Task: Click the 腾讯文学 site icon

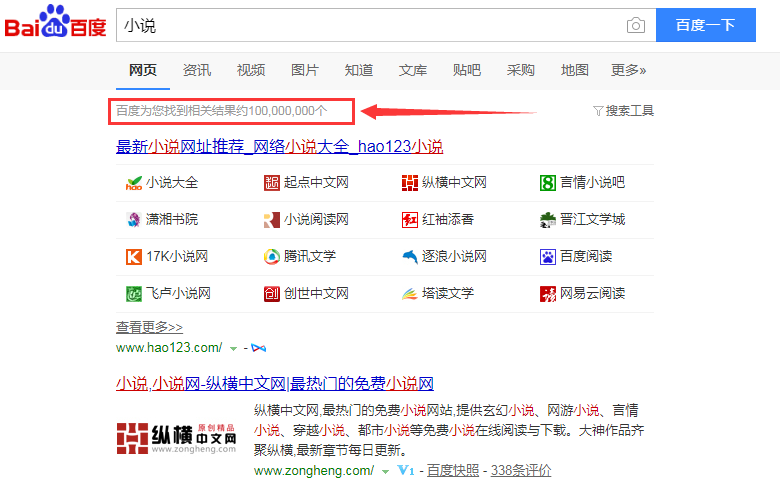Action: 272,257
